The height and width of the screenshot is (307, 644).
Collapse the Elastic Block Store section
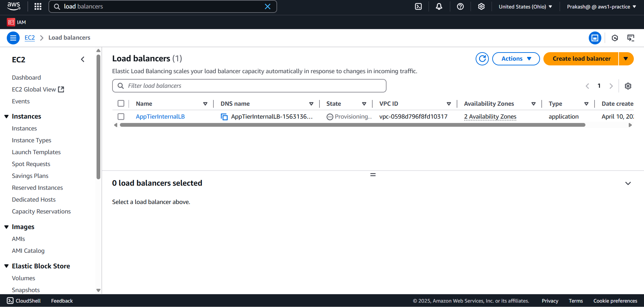pos(6,266)
